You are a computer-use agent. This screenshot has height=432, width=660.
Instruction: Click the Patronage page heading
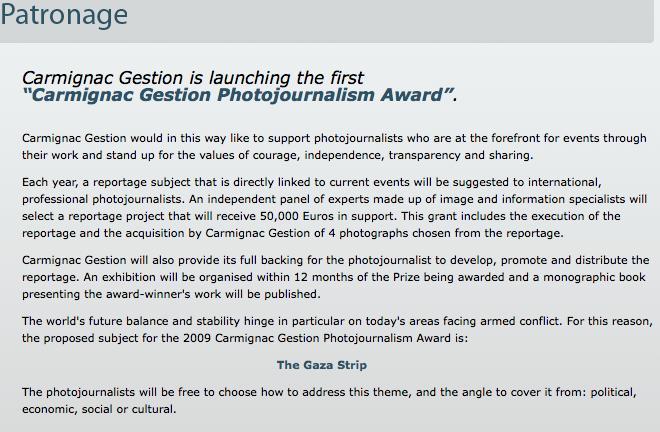pos(64,14)
